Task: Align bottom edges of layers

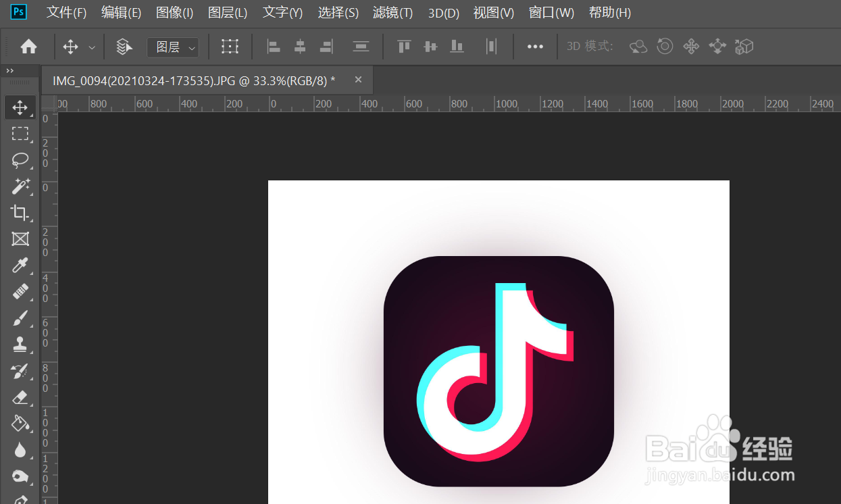Action: tap(457, 47)
